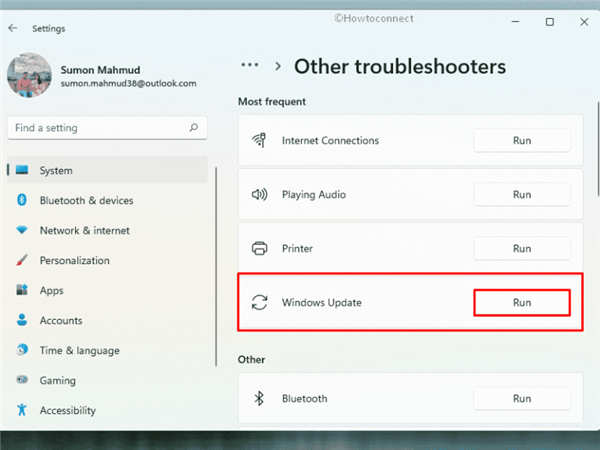Click the Bluetooth troubleshooter icon
This screenshot has height=450, width=600.
click(259, 398)
